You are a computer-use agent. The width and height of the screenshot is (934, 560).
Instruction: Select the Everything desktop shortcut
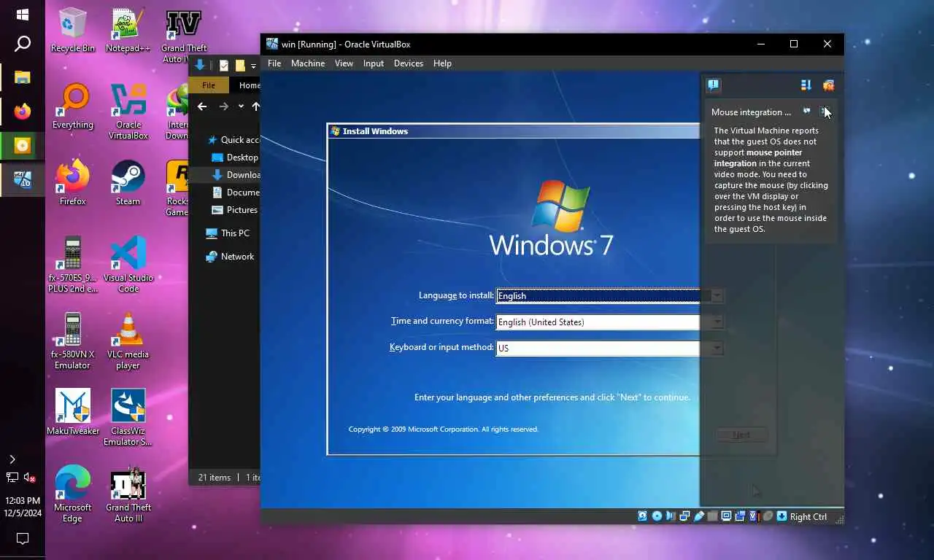(x=73, y=107)
